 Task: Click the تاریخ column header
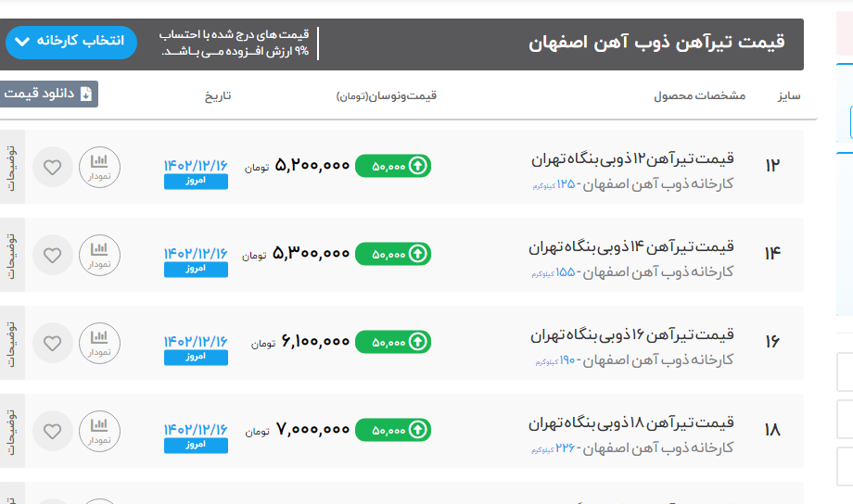pos(218,95)
